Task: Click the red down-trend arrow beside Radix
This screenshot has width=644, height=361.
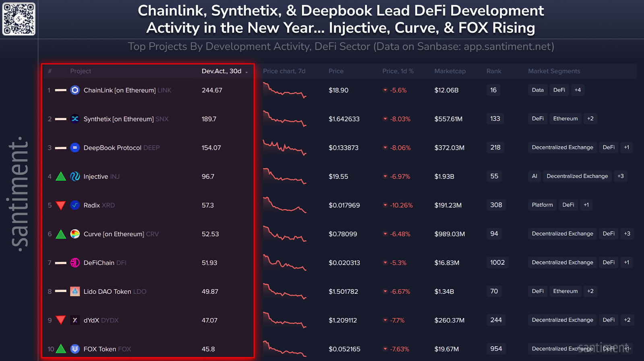Action: [x=61, y=205]
